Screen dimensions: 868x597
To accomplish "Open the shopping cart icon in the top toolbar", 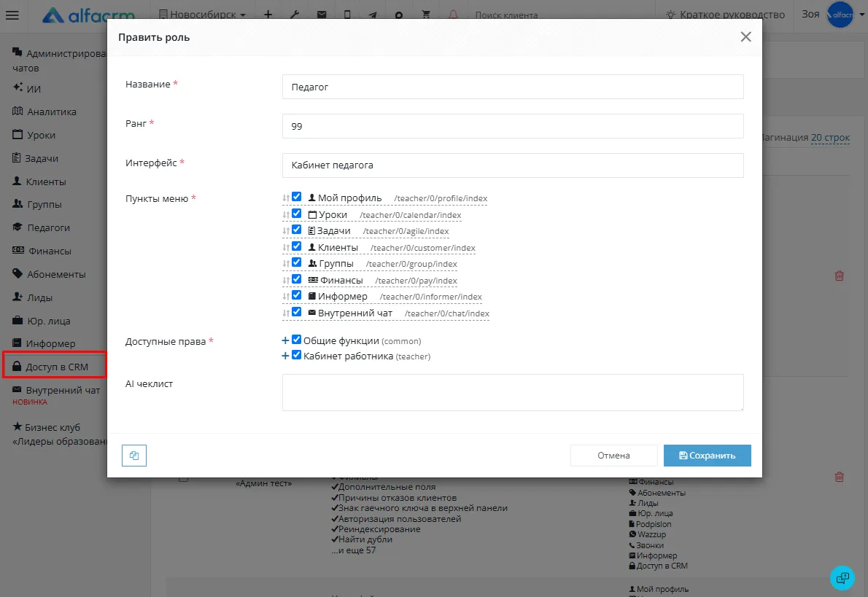I will tap(426, 15).
